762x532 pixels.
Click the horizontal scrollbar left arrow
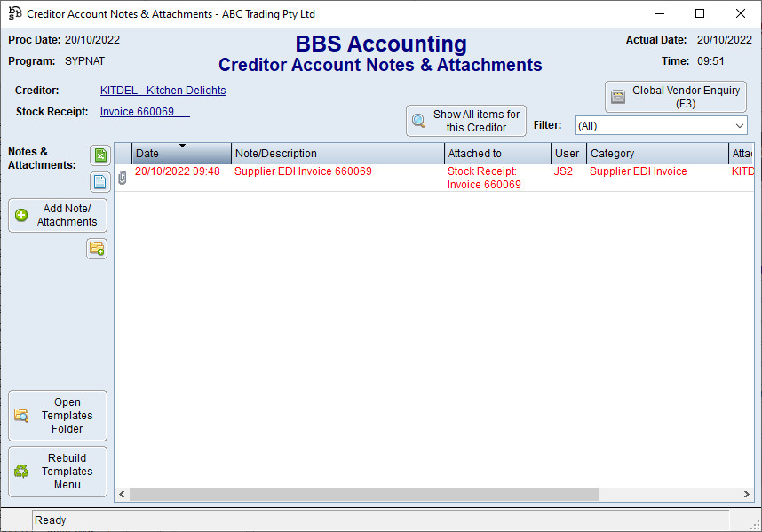click(x=123, y=494)
